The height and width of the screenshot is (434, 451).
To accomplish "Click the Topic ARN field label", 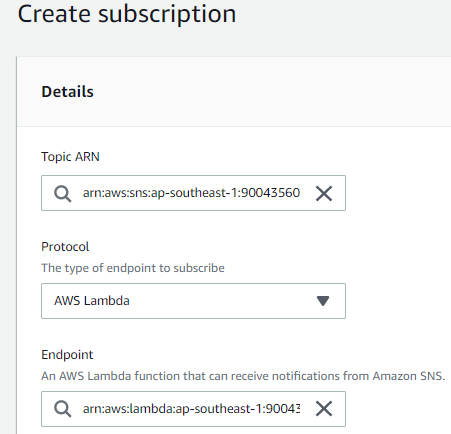I will [x=70, y=157].
